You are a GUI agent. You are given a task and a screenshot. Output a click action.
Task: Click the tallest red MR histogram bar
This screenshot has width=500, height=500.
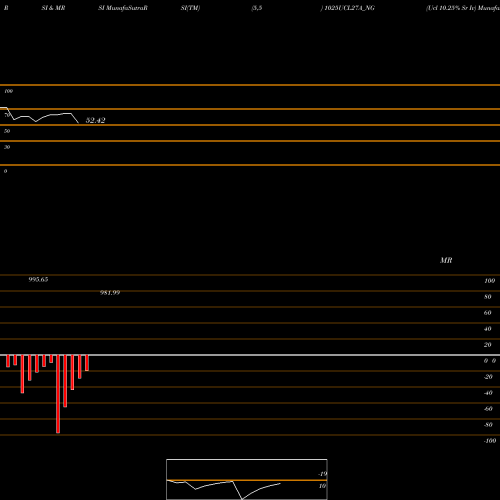pyautogui.click(x=58, y=394)
